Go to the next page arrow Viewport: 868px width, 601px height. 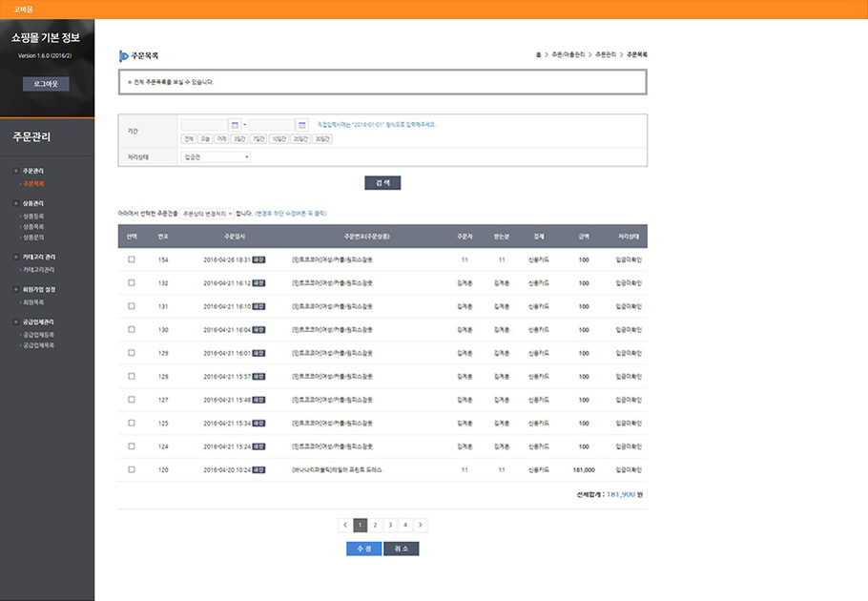[421, 526]
